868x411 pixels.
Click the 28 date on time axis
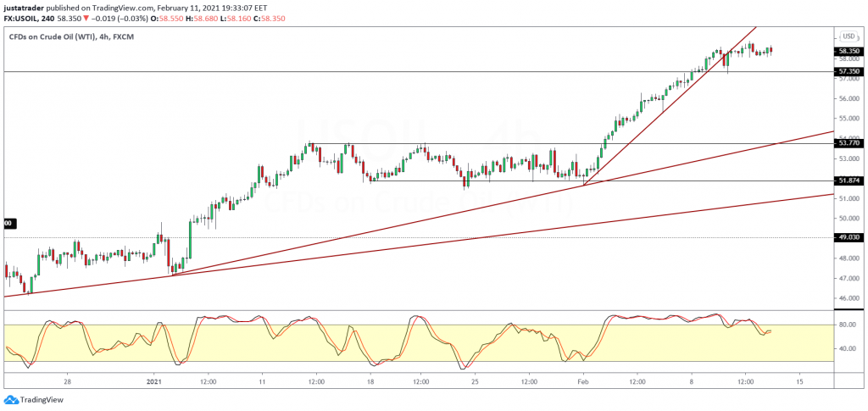pyautogui.click(x=67, y=381)
